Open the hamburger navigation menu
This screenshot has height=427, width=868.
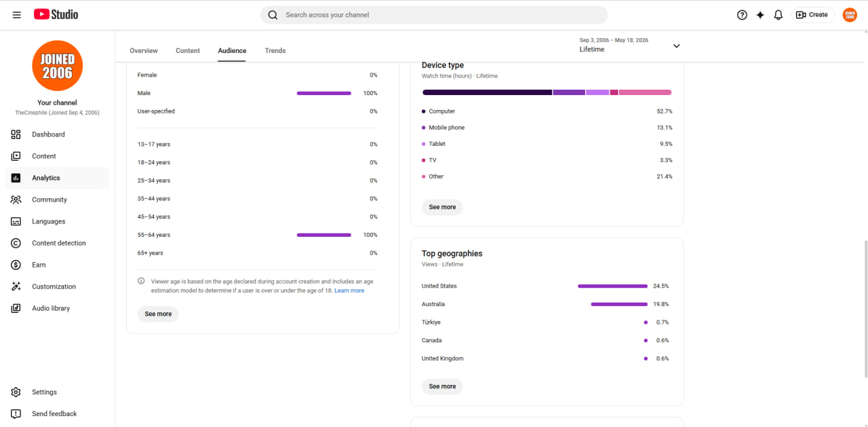(17, 15)
